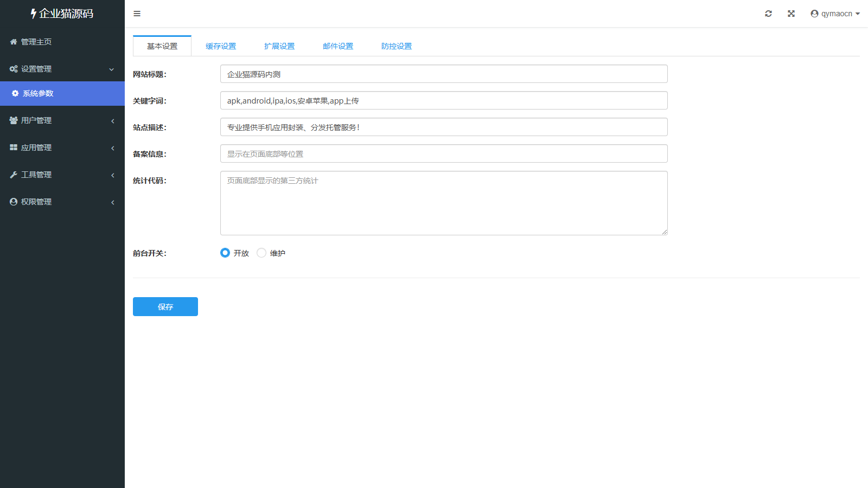Toggle fullscreen with the expand icon
This screenshot has height=488, width=868.
point(791,14)
